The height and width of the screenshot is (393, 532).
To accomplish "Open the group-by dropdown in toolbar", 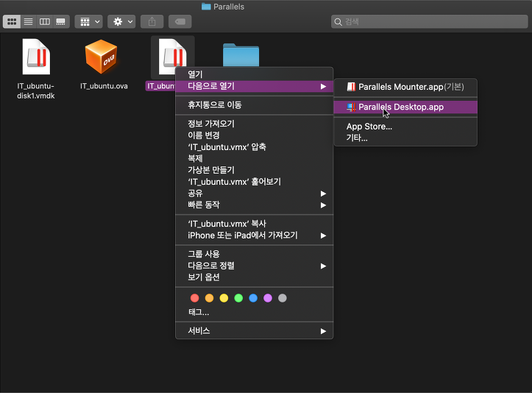I will (x=89, y=22).
